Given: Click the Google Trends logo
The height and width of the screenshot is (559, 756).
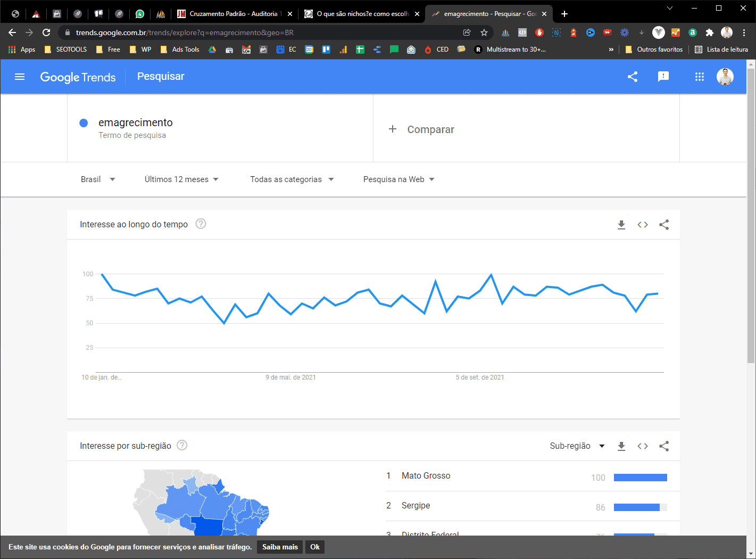Looking at the screenshot, I should click(78, 77).
